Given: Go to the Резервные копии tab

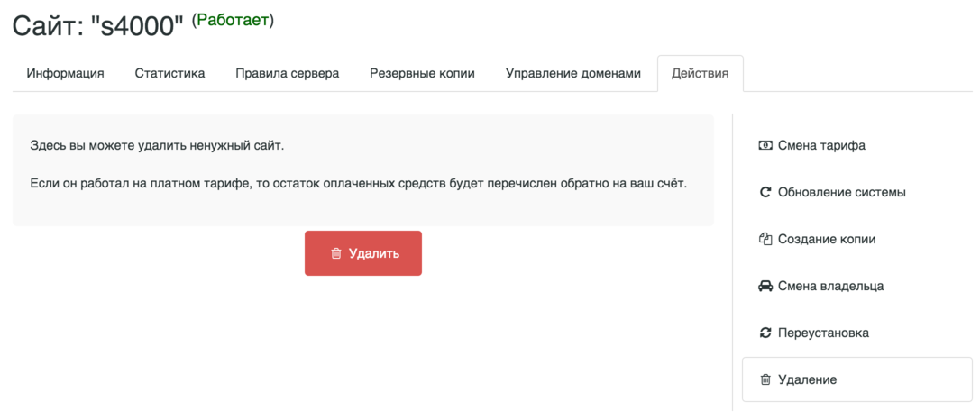Looking at the screenshot, I should 423,73.
